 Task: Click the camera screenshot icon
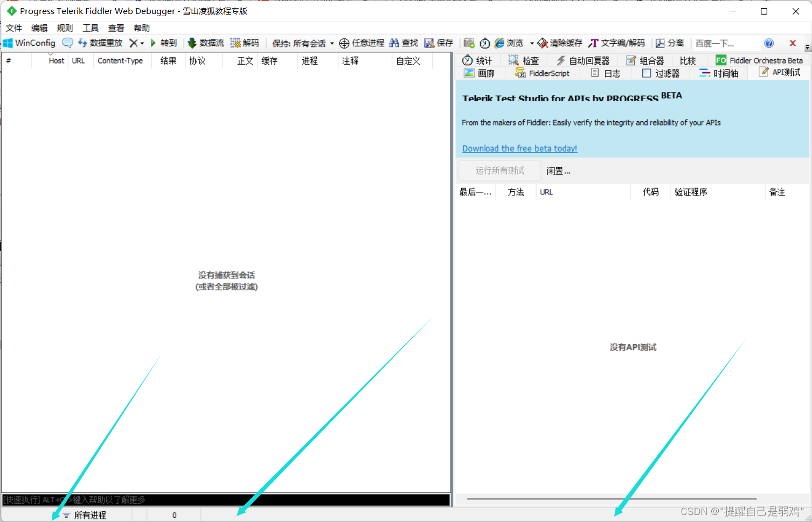pyautogui.click(x=469, y=43)
